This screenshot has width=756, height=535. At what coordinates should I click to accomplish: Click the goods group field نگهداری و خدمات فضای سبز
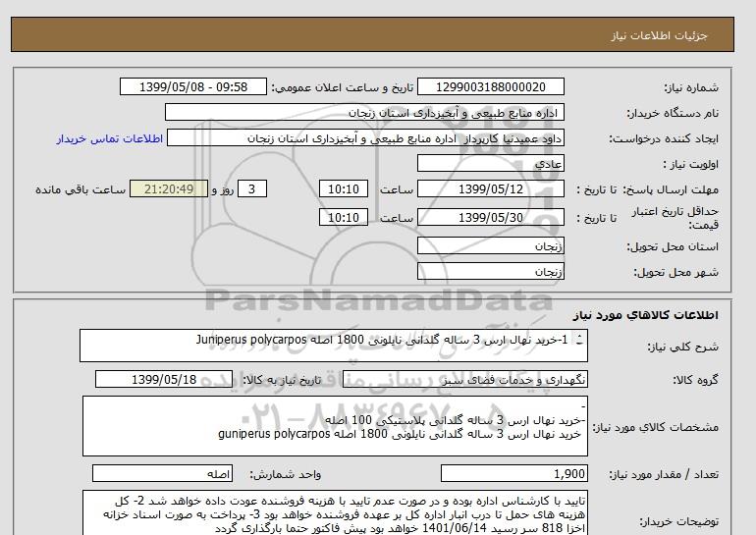pyautogui.click(x=464, y=379)
